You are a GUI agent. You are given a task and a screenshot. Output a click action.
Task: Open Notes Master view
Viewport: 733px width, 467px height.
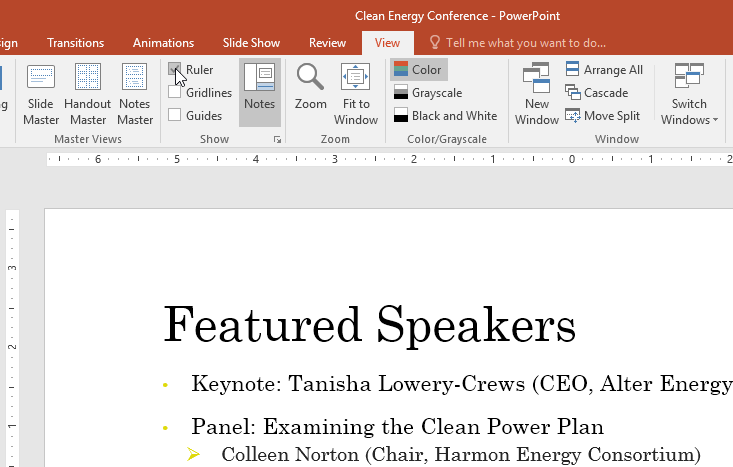pyautogui.click(x=134, y=94)
